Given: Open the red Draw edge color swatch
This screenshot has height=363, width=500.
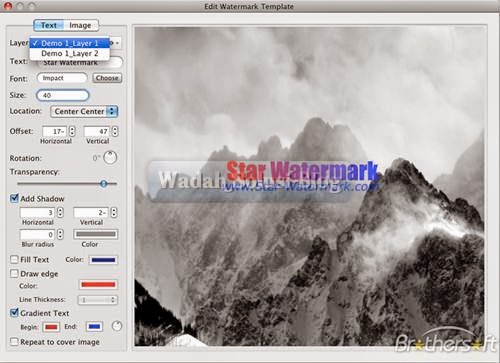Looking at the screenshot, I should [98, 285].
